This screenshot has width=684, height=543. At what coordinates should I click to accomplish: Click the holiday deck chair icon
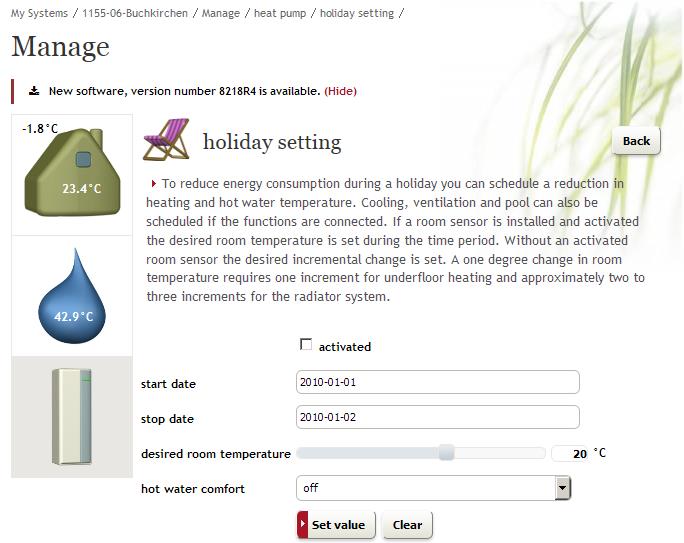pyautogui.click(x=167, y=140)
